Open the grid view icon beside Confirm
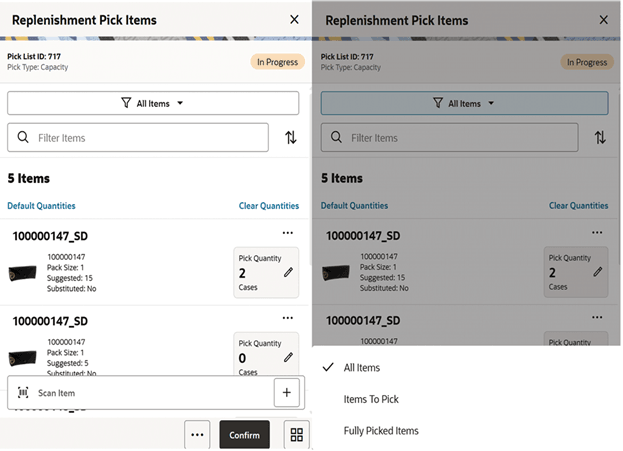This screenshot has height=451, width=623. click(x=296, y=435)
